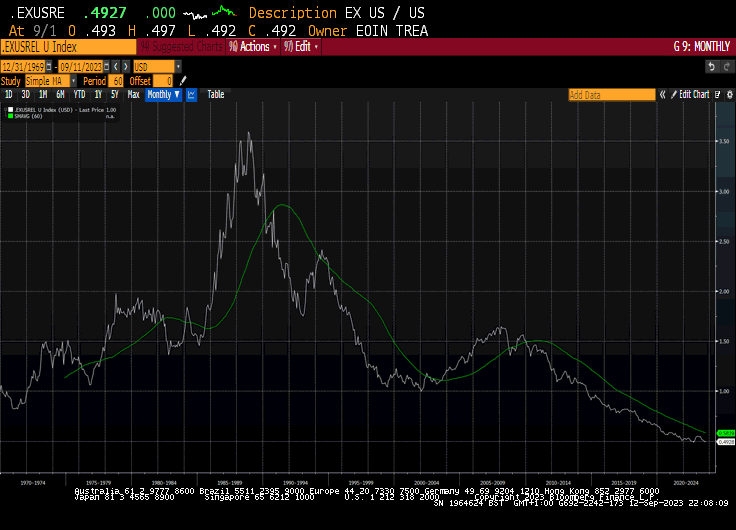This screenshot has height=530, width=736.
Task: Click the 3.50 y-axis label
Action: (x=724, y=141)
